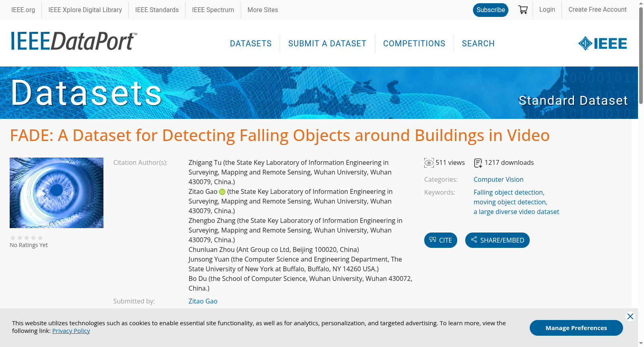Click the FADE dataset title
The height and width of the screenshot is (347, 644).
(x=280, y=135)
